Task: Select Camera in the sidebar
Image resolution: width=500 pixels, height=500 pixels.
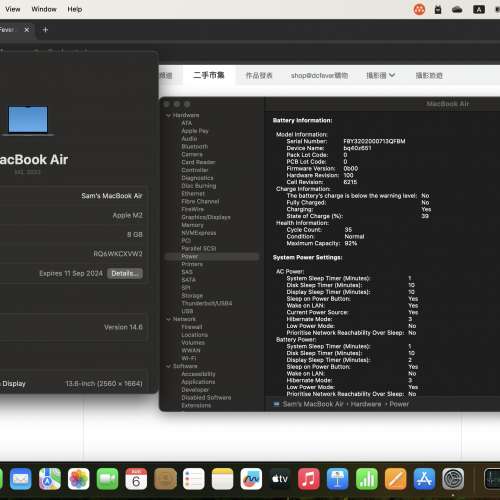Action: tap(192, 154)
